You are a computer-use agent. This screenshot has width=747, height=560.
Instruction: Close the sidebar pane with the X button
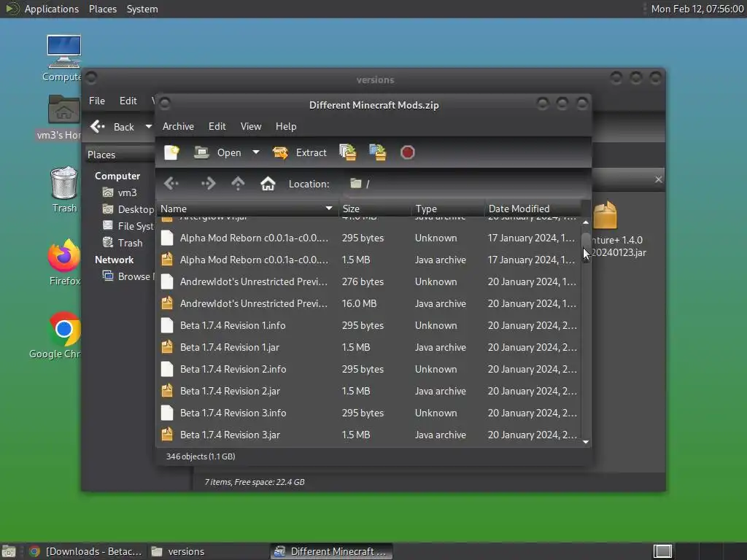click(658, 179)
